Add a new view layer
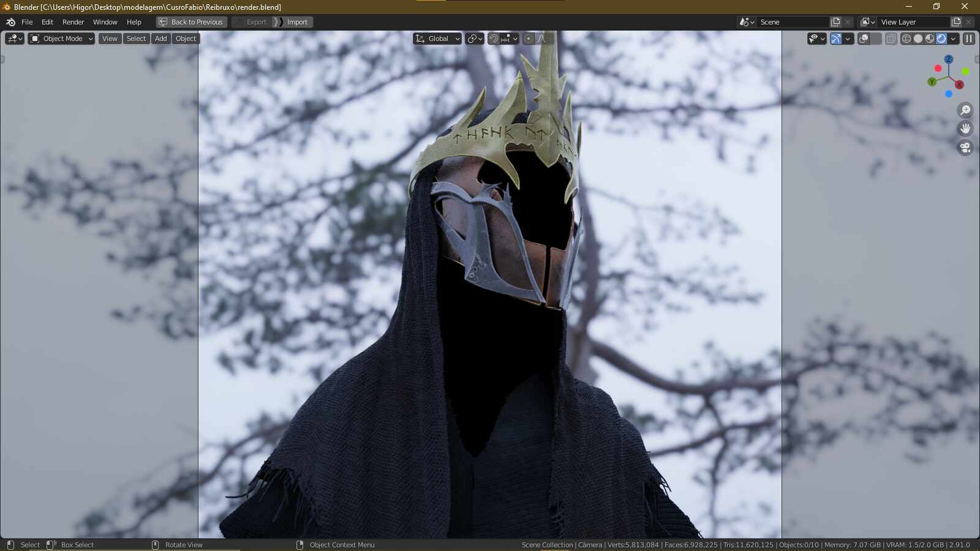980x551 pixels. coord(956,22)
